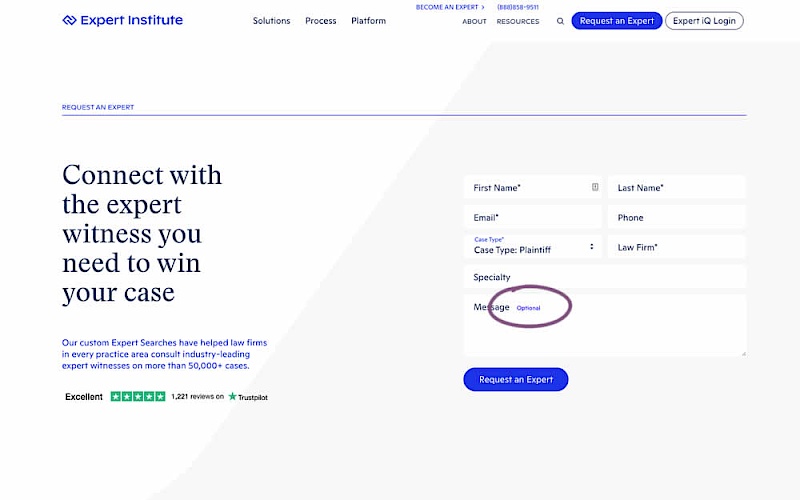Click into the Specialty field
800x500 pixels.
click(604, 277)
